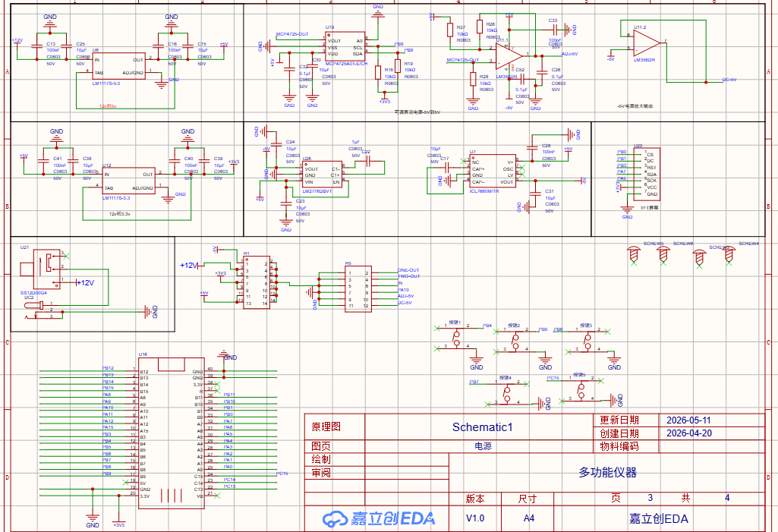Select the SCREW5 mounting hole symbol
778x532 pixels.
634,254
